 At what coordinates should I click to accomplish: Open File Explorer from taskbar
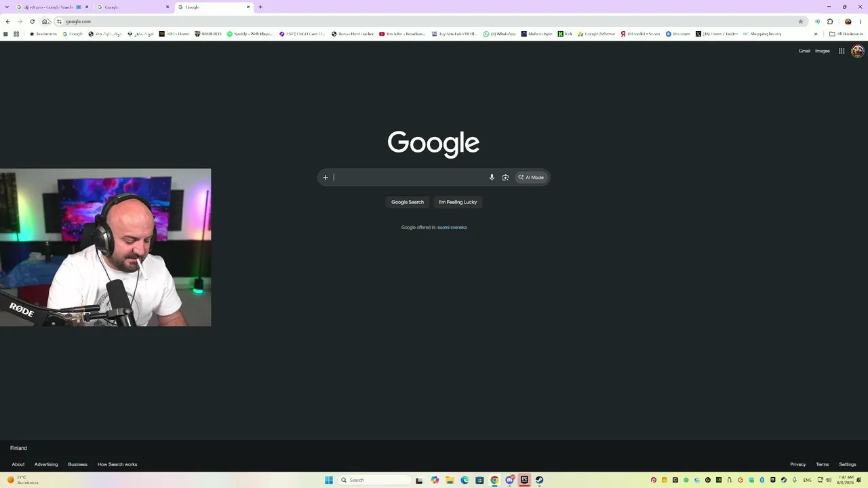tap(450, 480)
